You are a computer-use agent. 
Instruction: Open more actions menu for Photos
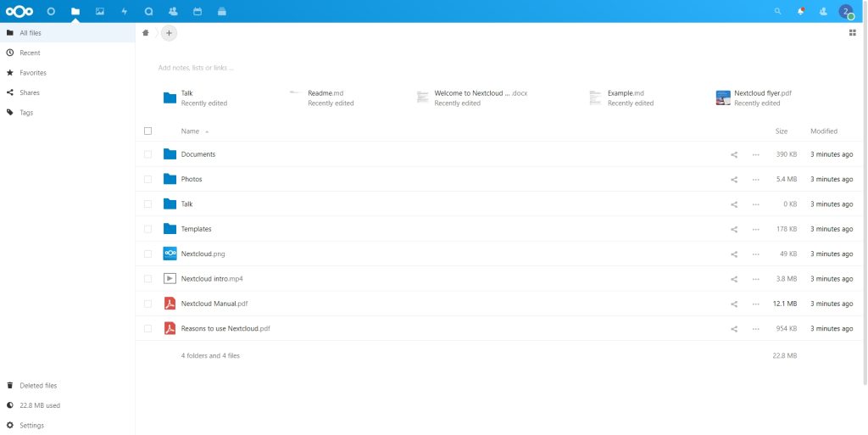(755, 179)
